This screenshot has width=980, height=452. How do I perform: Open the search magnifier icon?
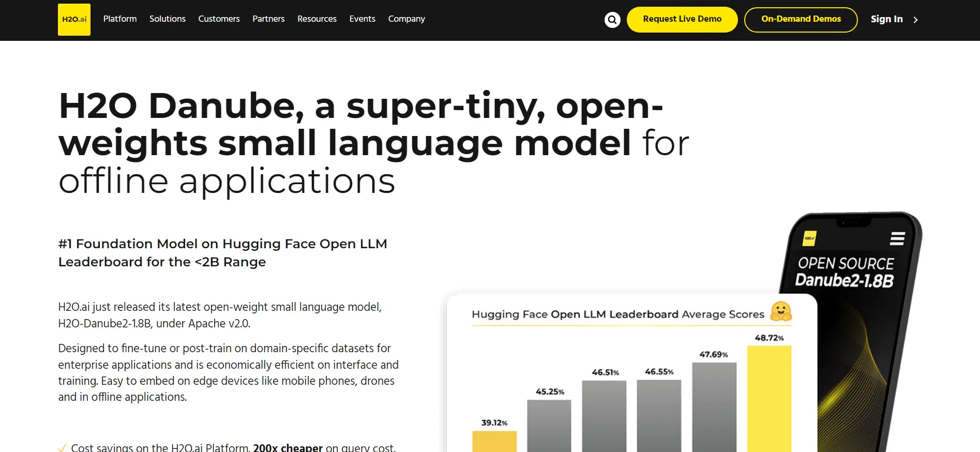coord(612,20)
